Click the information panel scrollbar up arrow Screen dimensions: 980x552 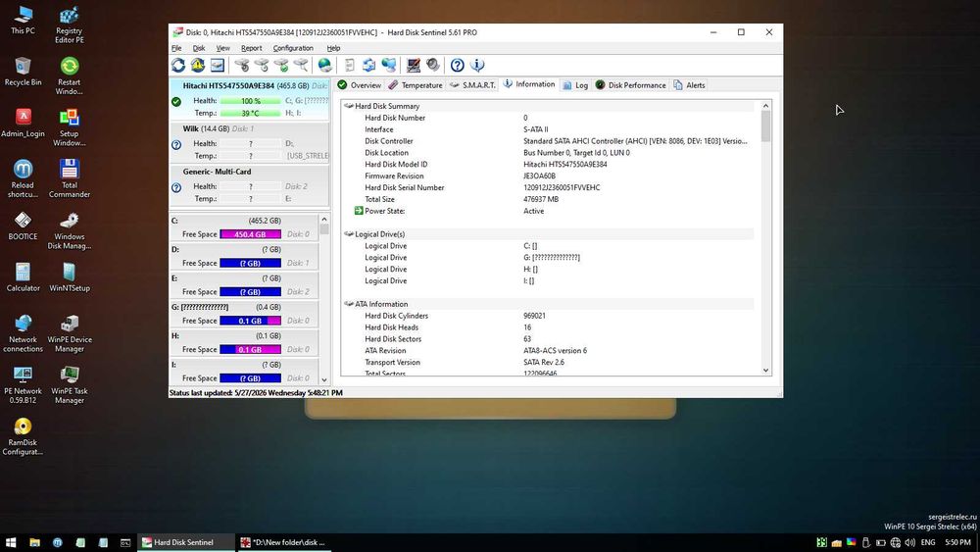click(x=765, y=106)
